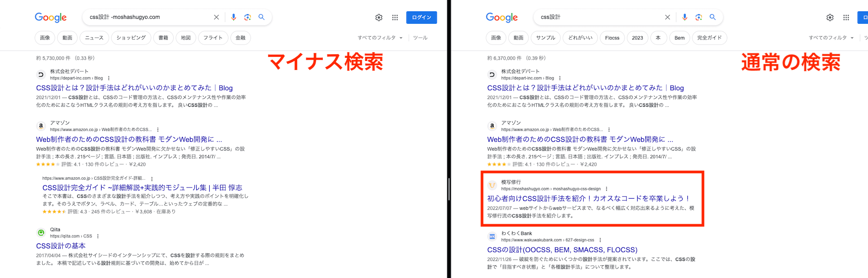Select the 2023 filter chip
Image resolution: width=868 pixels, height=278 pixels.
coord(638,38)
